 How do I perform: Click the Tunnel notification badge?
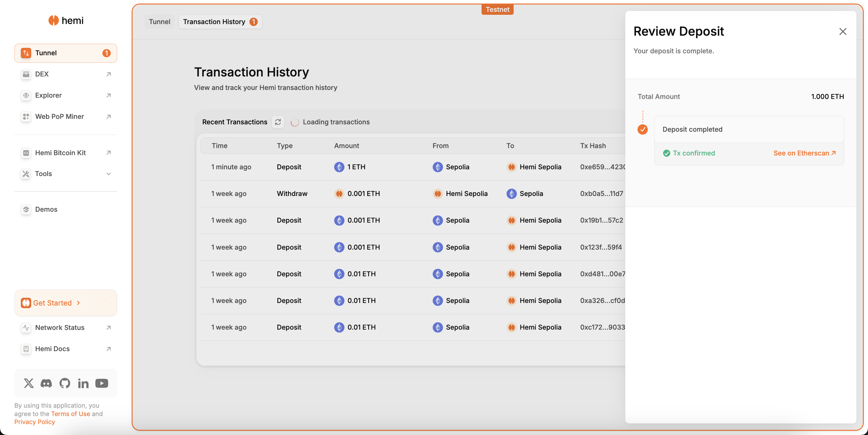[x=107, y=53]
